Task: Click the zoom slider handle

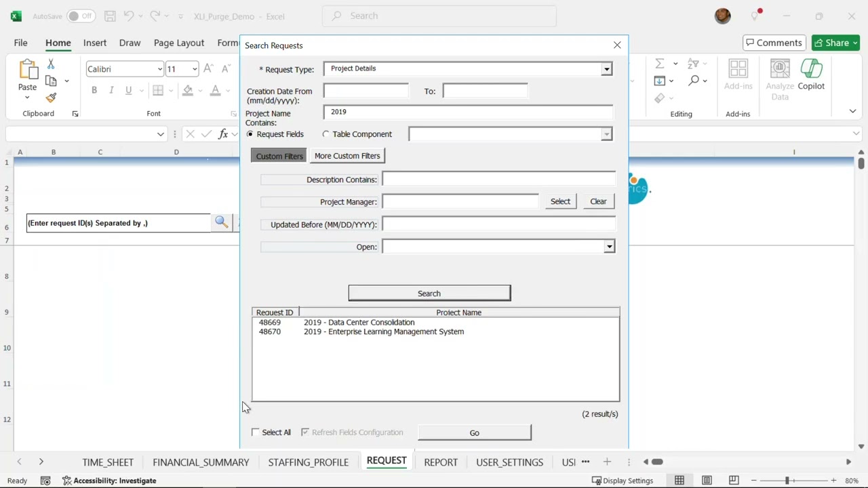Action: pos(787,481)
